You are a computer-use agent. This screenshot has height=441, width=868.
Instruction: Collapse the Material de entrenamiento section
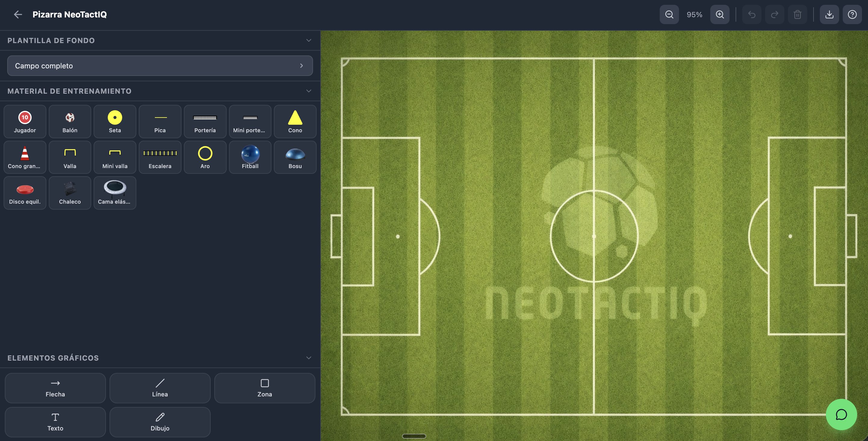coord(309,91)
